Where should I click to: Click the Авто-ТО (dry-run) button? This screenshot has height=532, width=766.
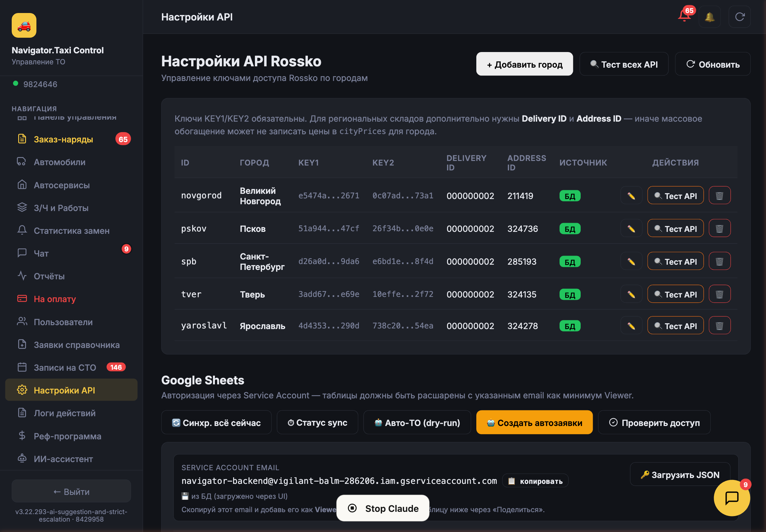[417, 422]
